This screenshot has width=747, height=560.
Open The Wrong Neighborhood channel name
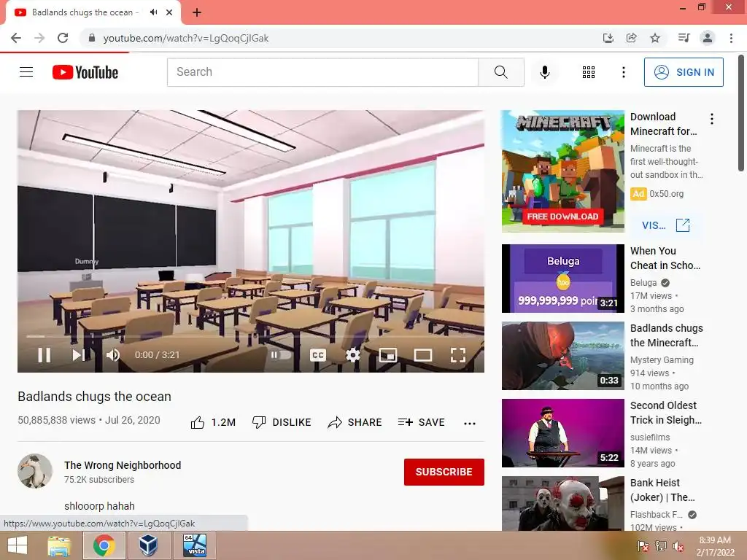click(123, 465)
